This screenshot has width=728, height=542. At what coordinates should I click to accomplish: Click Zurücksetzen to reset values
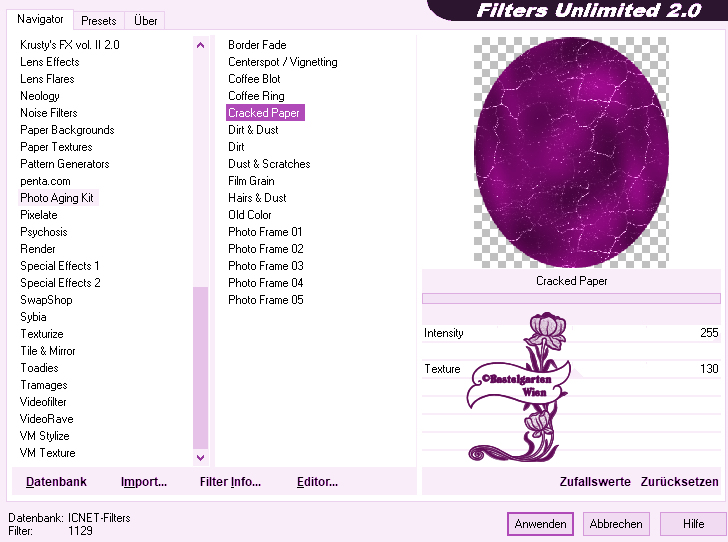[x=679, y=482]
